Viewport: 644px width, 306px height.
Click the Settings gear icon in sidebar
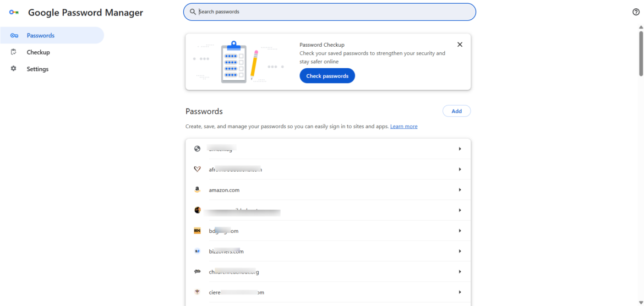[x=14, y=69]
